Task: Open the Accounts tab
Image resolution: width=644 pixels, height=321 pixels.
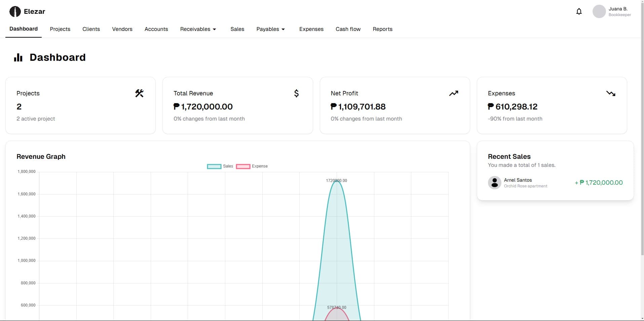Action: pos(156,29)
